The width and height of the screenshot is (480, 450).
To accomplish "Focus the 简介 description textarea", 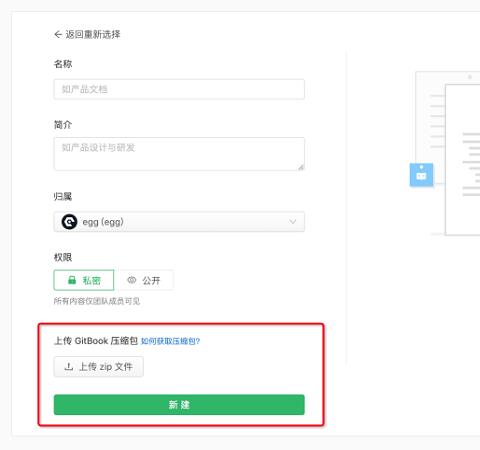I will coord(179,154).
